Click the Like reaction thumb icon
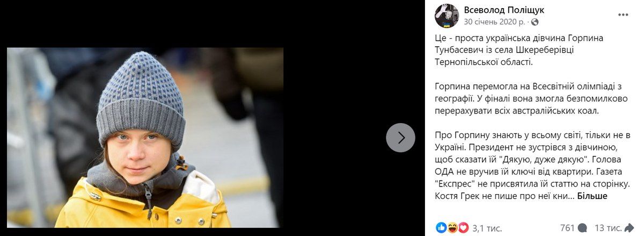Viewport: 644px width, 236px height. (441, 228)
